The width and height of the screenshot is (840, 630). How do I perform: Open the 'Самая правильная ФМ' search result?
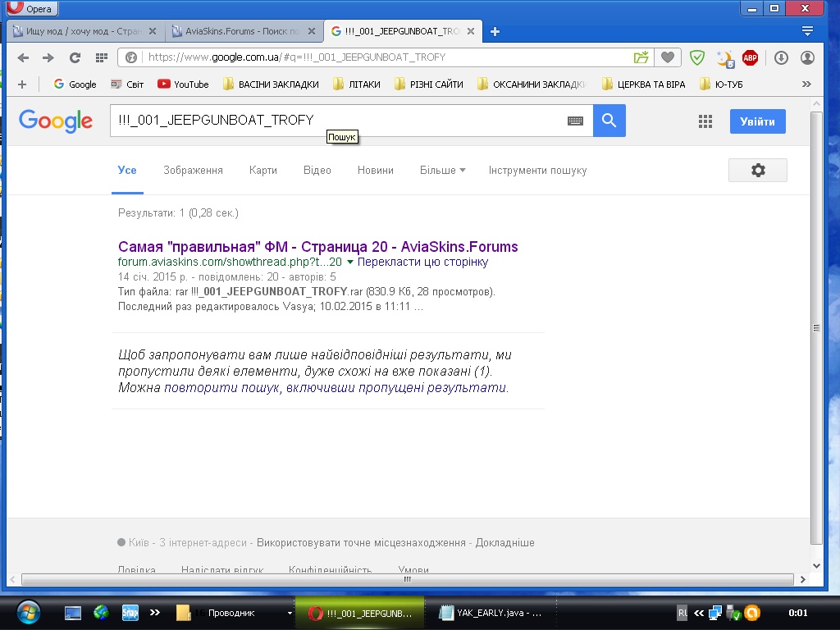pyautogui.click(x=317, y=246)
